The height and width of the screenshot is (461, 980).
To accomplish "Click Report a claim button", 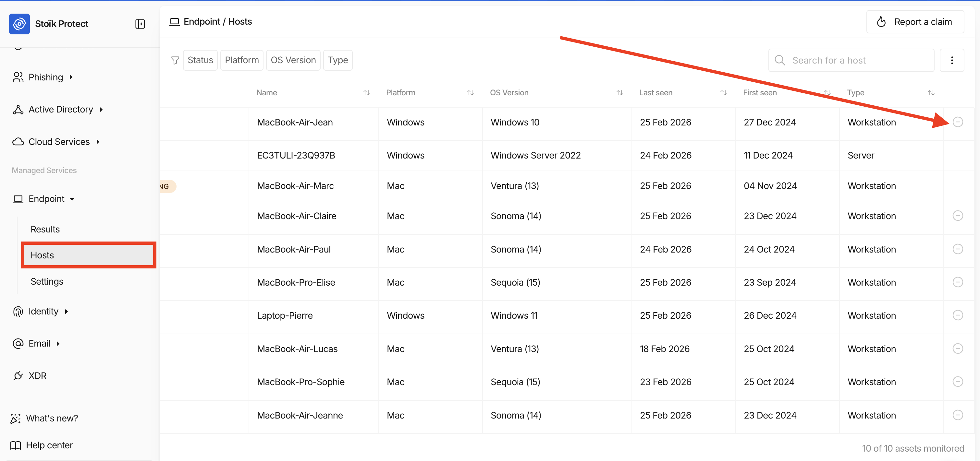I will (914, 22).
